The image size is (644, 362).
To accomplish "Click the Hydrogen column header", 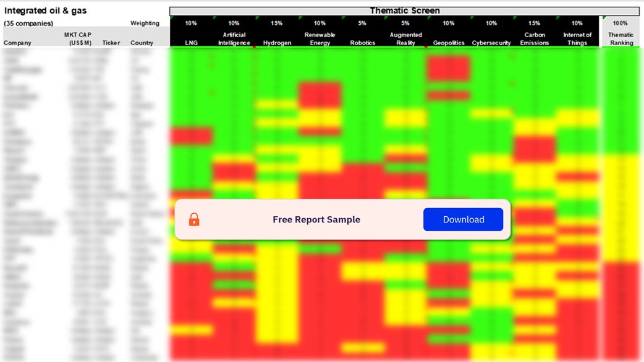I will [277, 43].
